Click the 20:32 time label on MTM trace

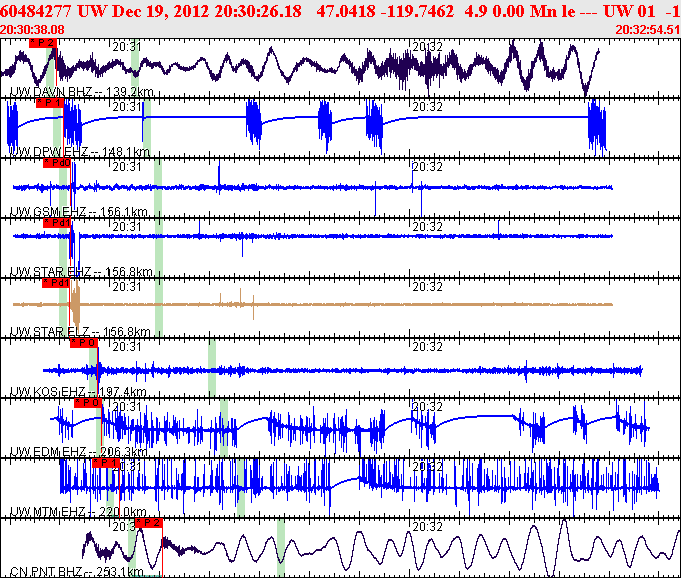point(427,466)
